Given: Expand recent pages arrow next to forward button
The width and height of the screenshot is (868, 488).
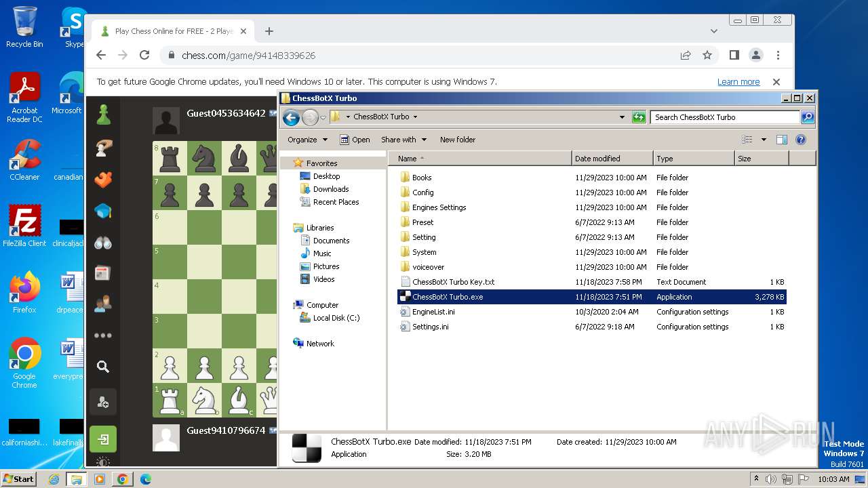Looking at the screenshot, I should pyautogui.click(x=323, y=117).
